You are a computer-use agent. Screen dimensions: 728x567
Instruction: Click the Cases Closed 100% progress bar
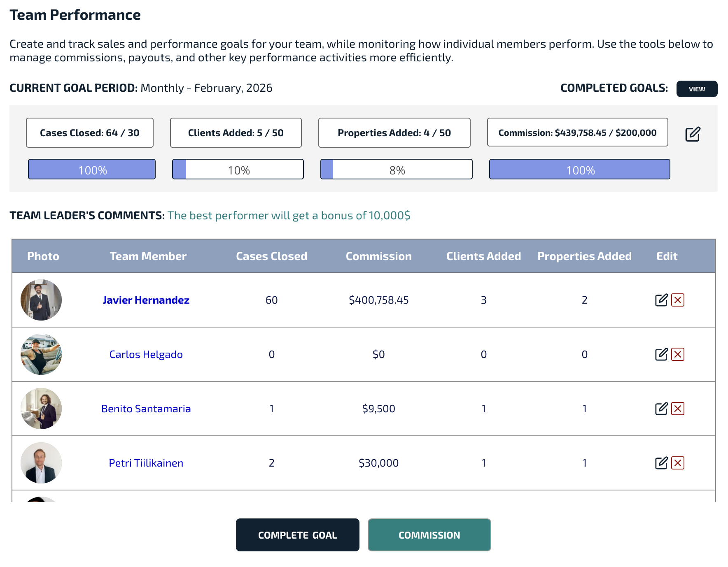92,170
